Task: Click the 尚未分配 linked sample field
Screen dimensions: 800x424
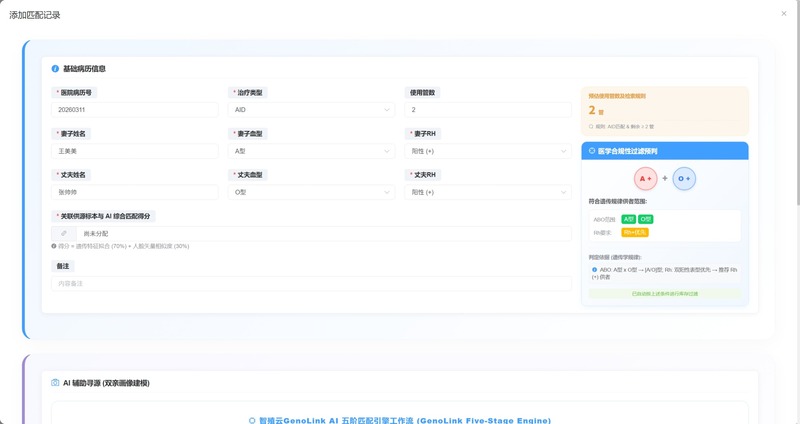Action: click(323, 234)
